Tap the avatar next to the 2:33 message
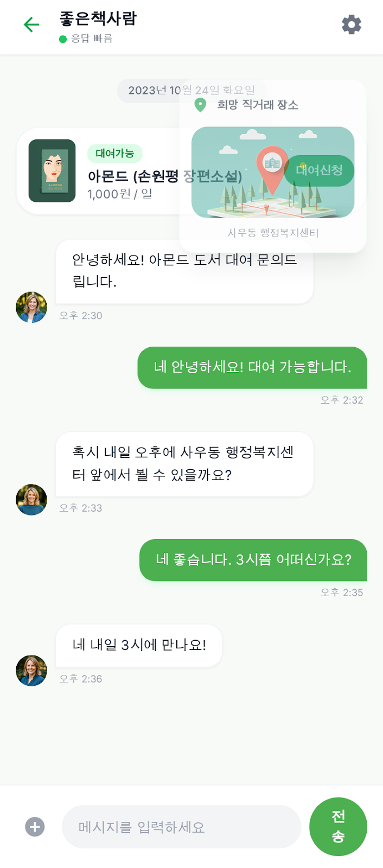This screenshot has height=868, width=383. click(x=31, y=500)
